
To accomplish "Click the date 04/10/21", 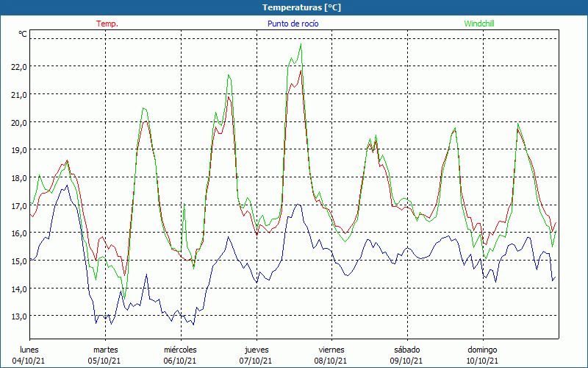I will pos(29,361).
